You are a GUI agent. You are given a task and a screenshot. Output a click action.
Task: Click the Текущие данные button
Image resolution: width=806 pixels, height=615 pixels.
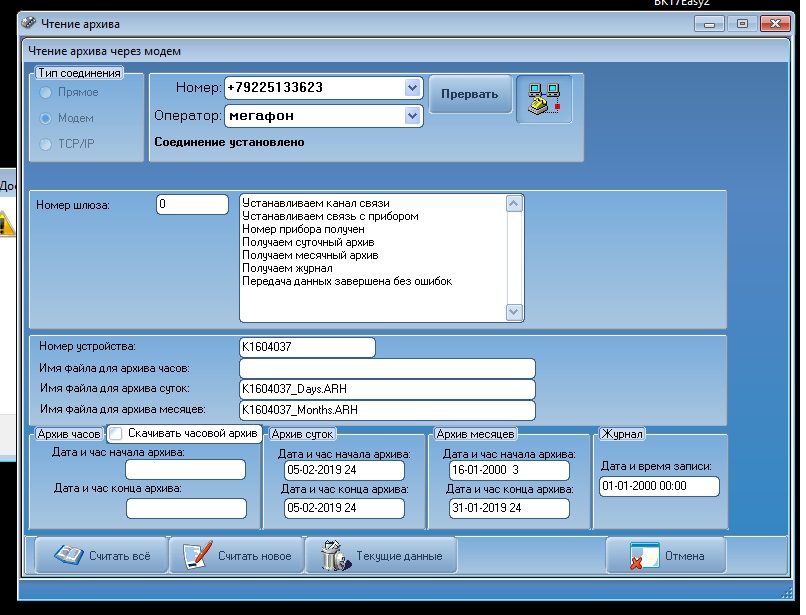(381, 555)
